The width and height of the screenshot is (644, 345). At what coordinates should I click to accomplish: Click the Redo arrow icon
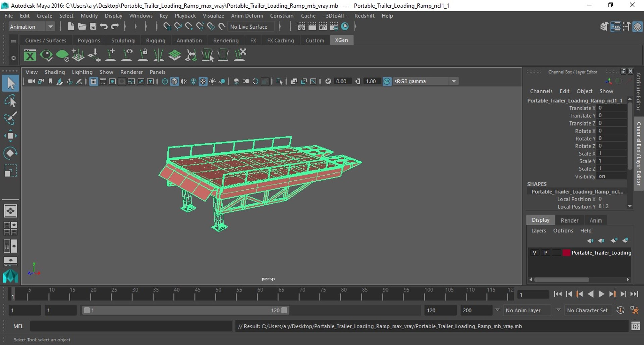(x=115, y=27)
